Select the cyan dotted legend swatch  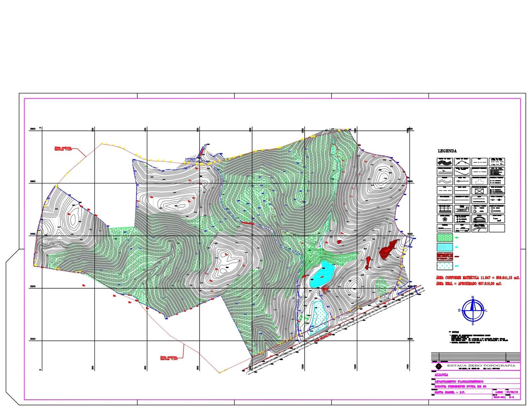coord(445,266)
